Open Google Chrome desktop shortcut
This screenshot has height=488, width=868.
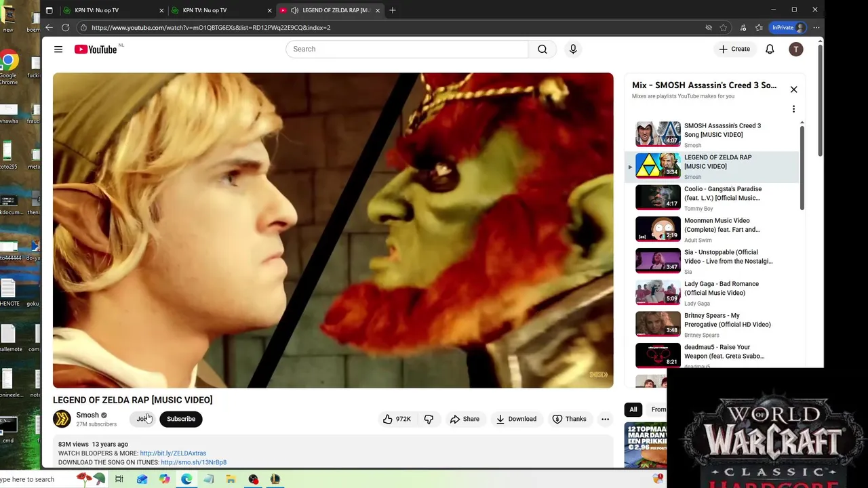click(8, 68)
